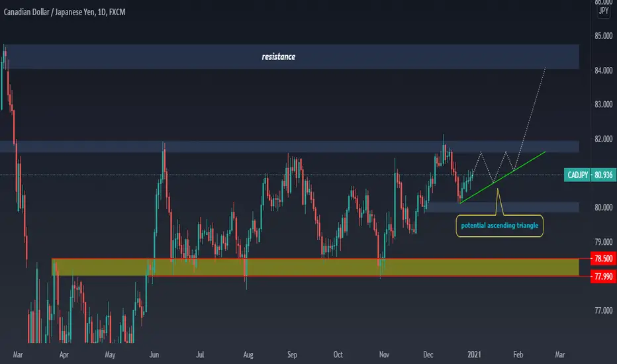Click the Mar label at time axis start
617x364 pixels.
pos(18,355)
